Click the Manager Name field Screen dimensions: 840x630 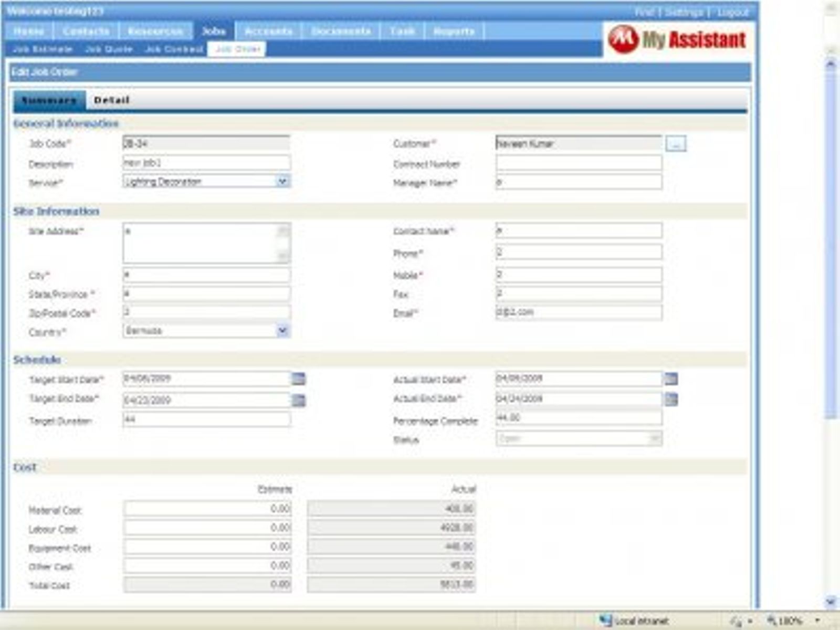pyautogui.click(x=579, y=182)
